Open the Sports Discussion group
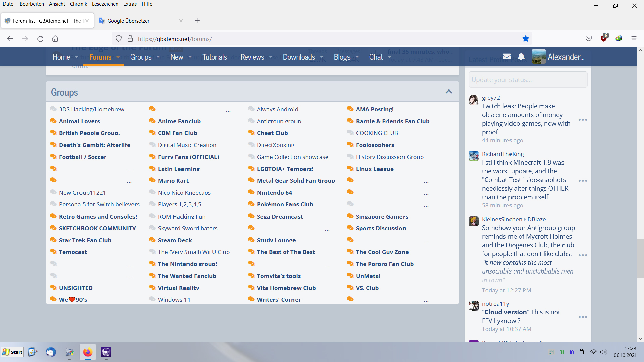 (381, 228)
